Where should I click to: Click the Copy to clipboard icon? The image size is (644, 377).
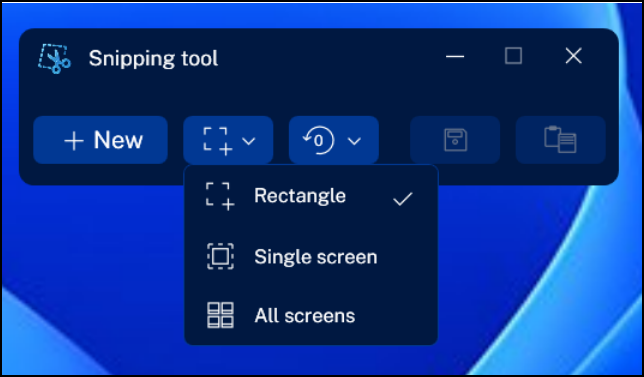point(560,140)
